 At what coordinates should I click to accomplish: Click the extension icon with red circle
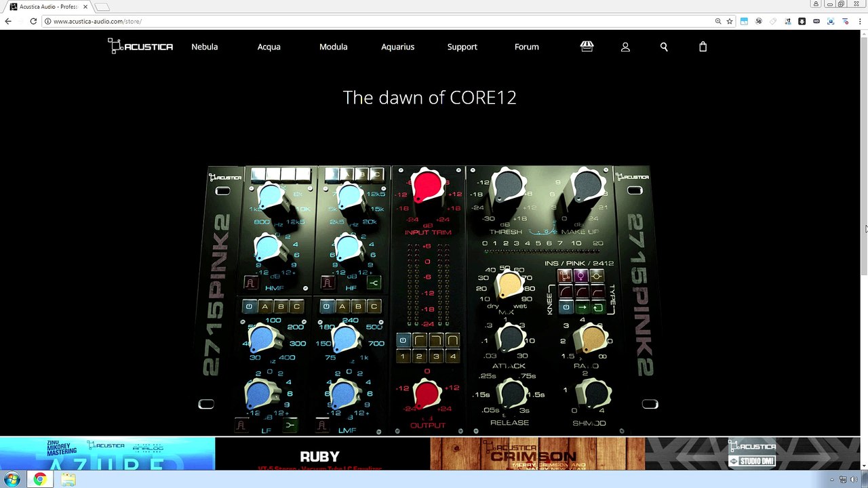[x=845, y=21]
